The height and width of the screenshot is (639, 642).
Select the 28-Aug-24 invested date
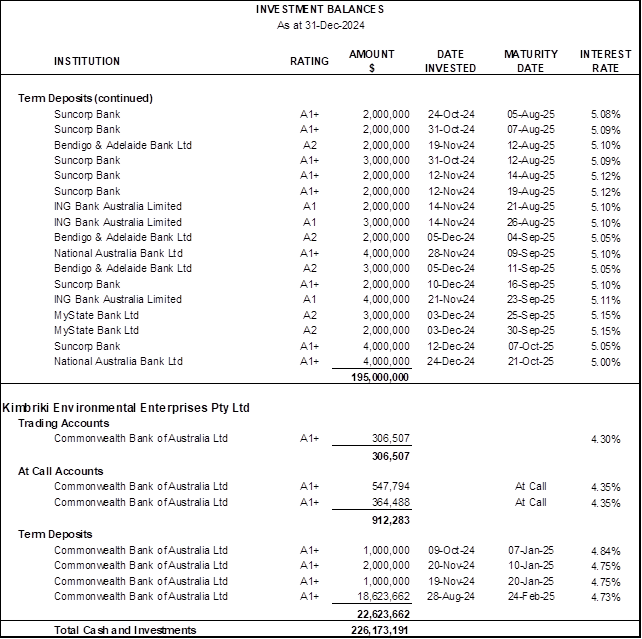pos(451,596)
